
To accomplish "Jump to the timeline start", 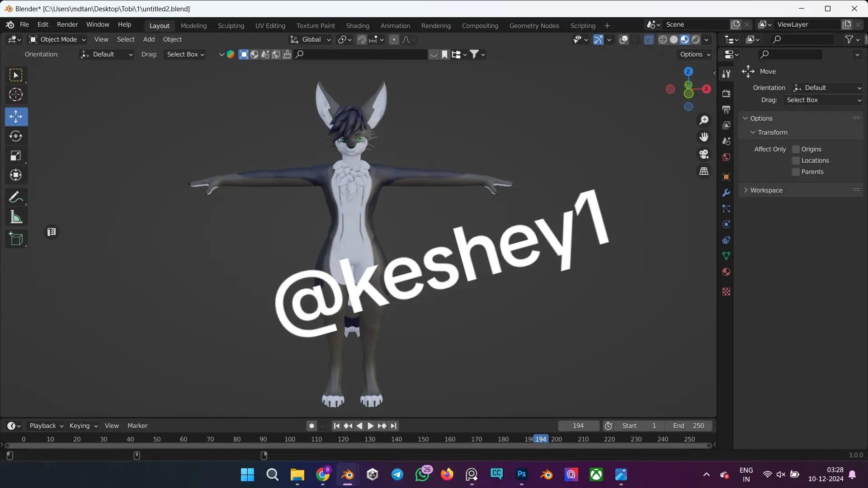I will pyautogui.click(x=336, y=426).
